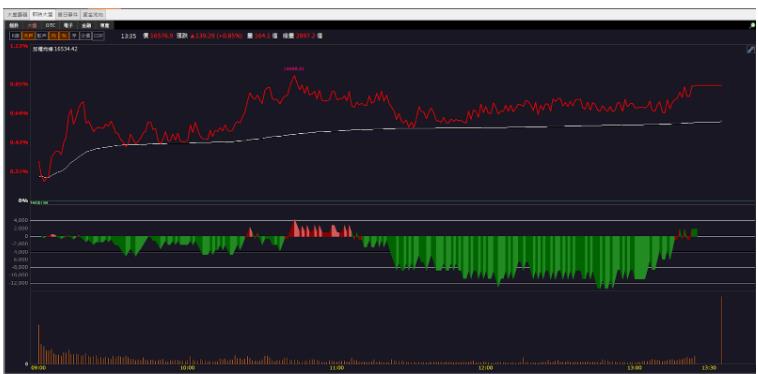Toggle the fourth, orange button in the chart options row
The height and width of the screenshot is (374, 758).
point(53,36)
